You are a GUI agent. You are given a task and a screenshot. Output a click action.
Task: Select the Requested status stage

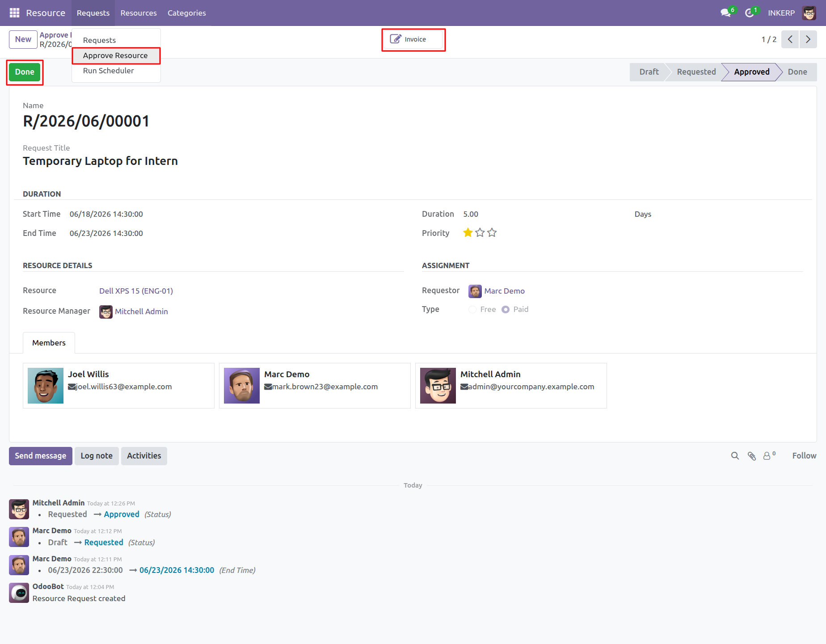click(696, 72)
